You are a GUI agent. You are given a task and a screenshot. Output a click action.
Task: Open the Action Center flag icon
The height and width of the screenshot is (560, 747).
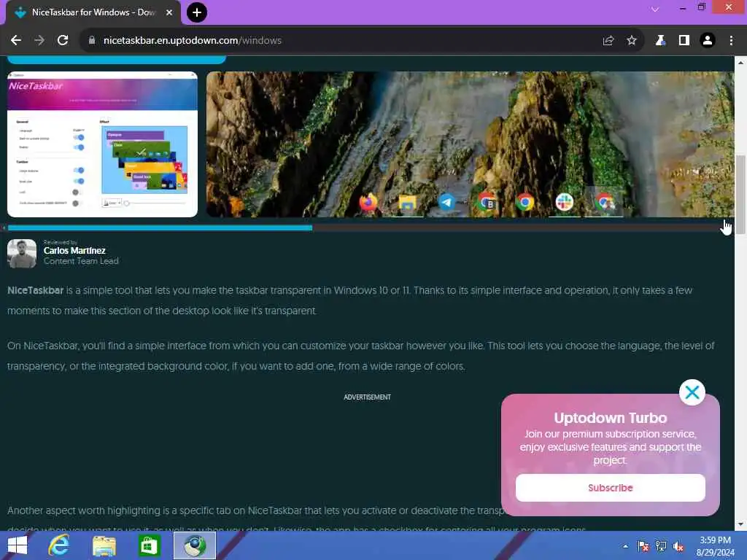pos(643,546)
